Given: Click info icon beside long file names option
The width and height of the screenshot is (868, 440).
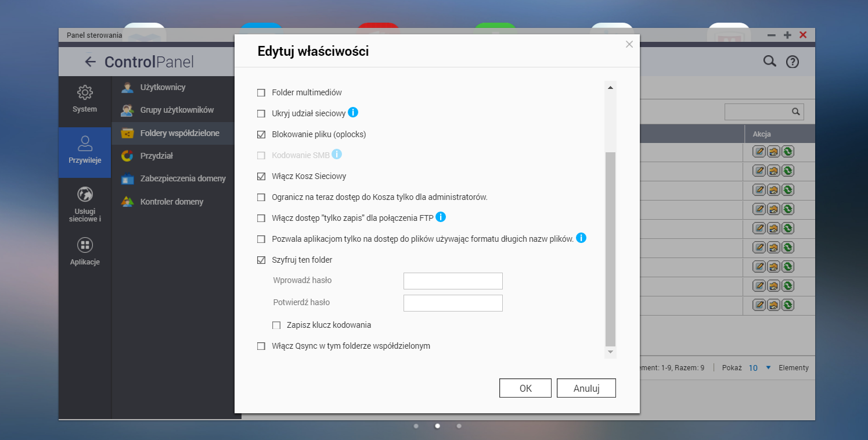Looking at the screenshot, I should pos(581,238).
